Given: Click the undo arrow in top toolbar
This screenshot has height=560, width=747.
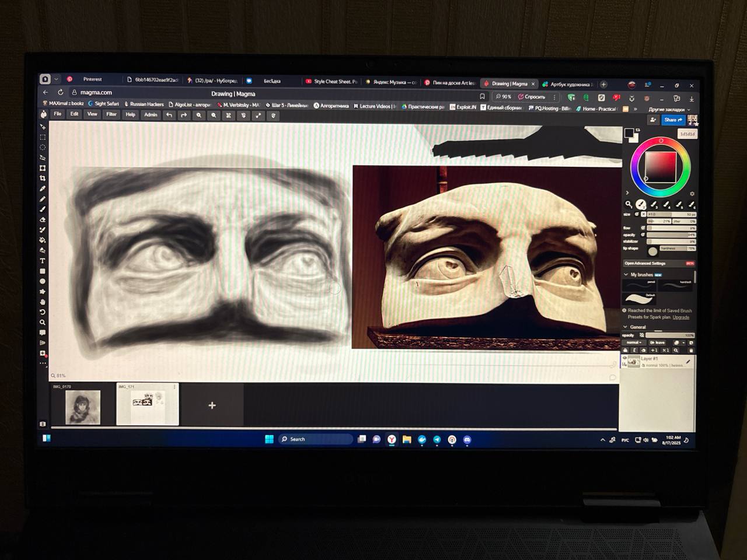Looking at the screenshot, I should coord(169,115).
